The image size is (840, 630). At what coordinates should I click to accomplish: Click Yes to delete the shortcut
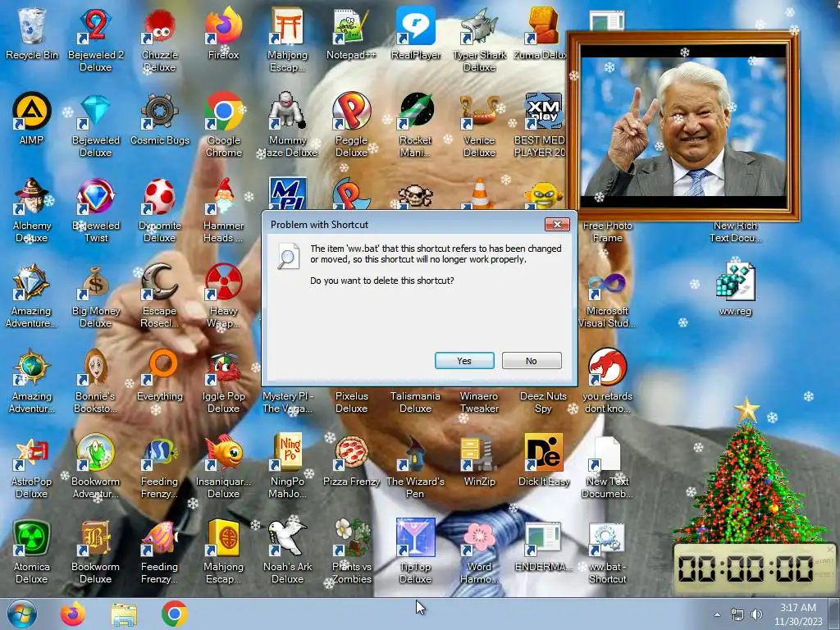pos(464,361)
